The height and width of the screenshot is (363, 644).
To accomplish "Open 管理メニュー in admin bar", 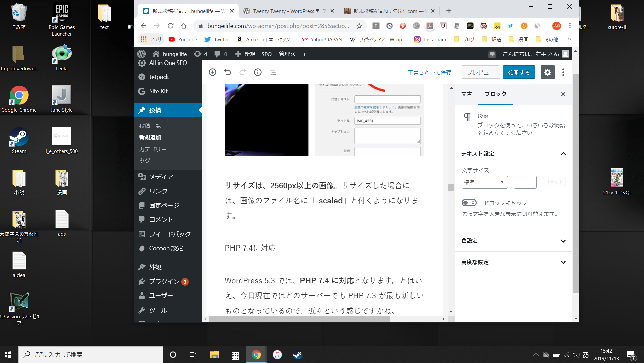I will pyautogui.click(x=295, y=54).
